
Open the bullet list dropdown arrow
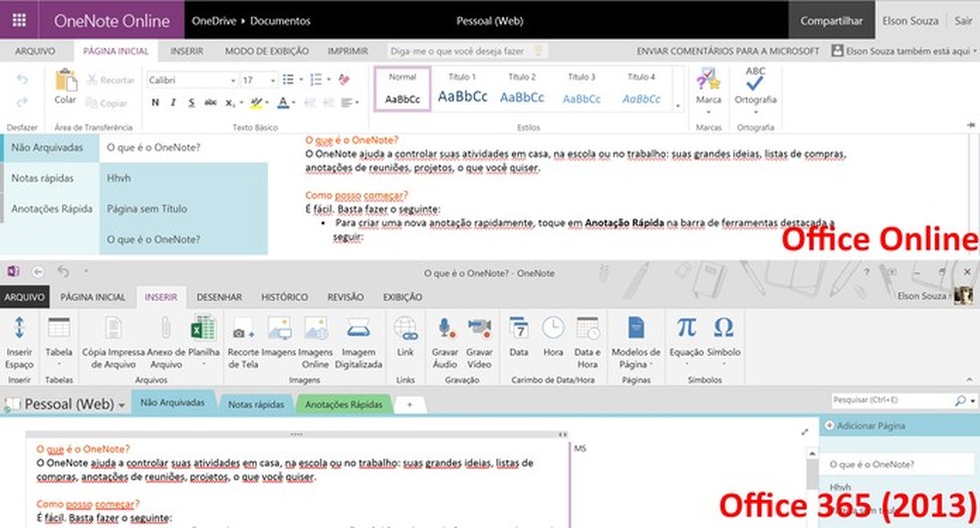301,80
